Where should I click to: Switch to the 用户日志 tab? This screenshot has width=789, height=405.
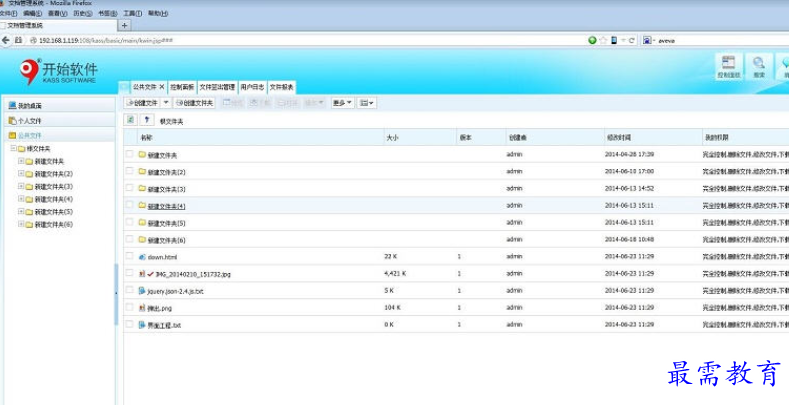(x=252, y=87)
